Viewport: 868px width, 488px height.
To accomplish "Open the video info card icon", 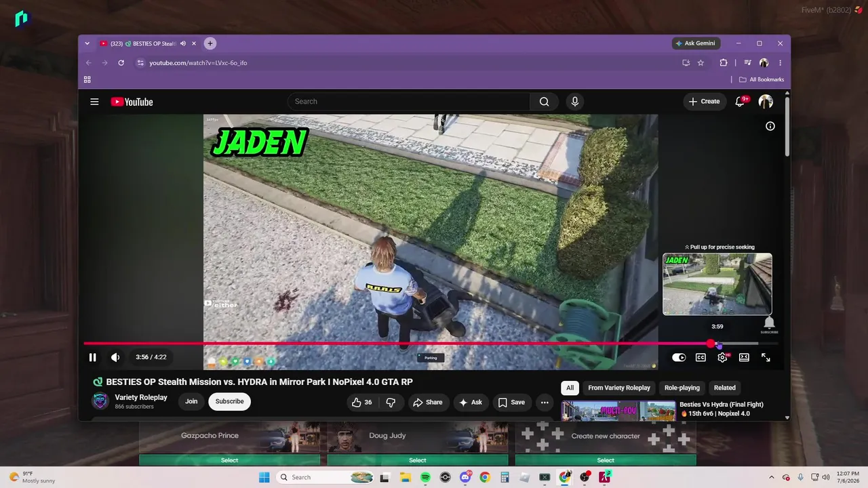I will tap(770, 126).
